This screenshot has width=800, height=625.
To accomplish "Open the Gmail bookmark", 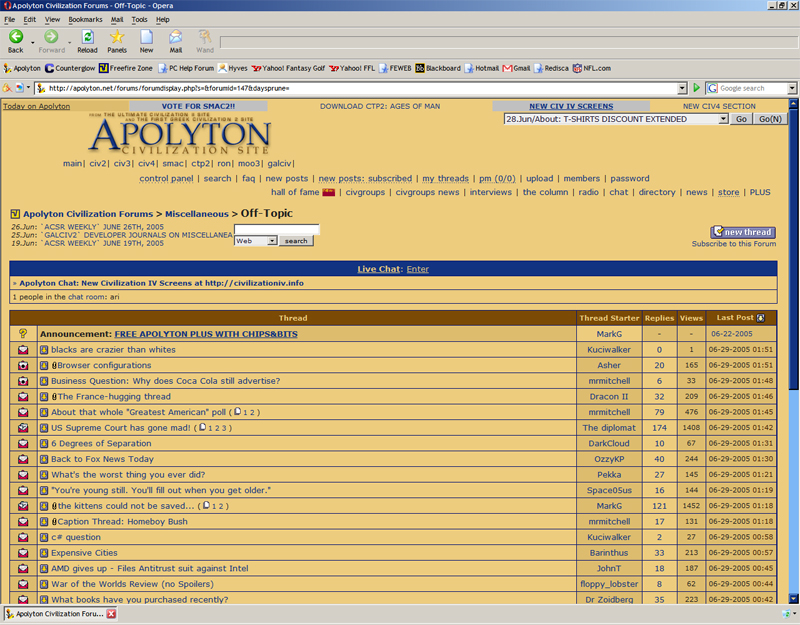I will coord(516,68).
